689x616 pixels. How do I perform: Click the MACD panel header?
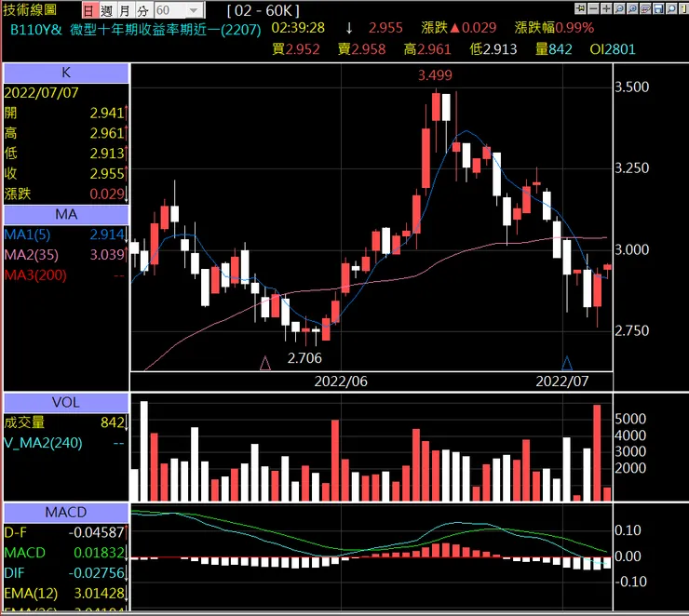click(66, 513)
